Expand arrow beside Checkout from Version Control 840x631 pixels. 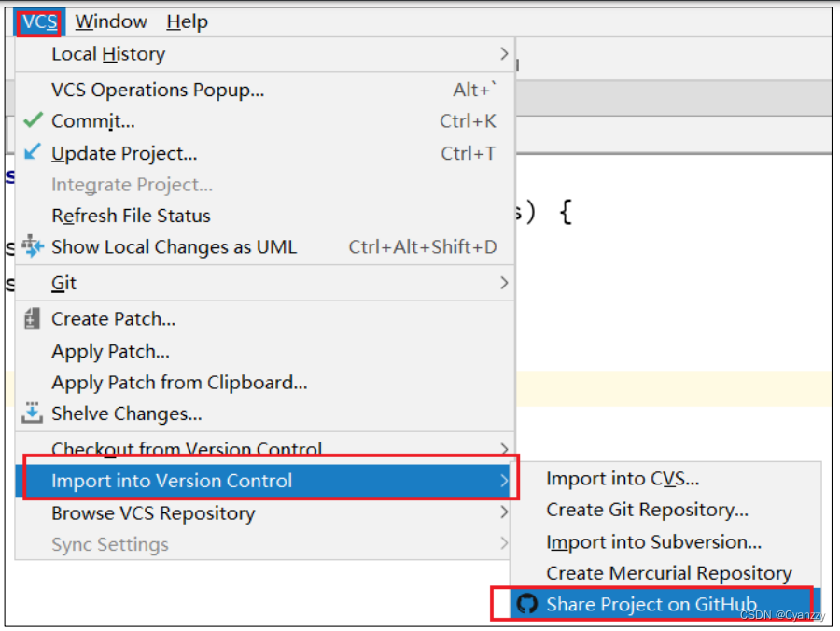[504, 449]
